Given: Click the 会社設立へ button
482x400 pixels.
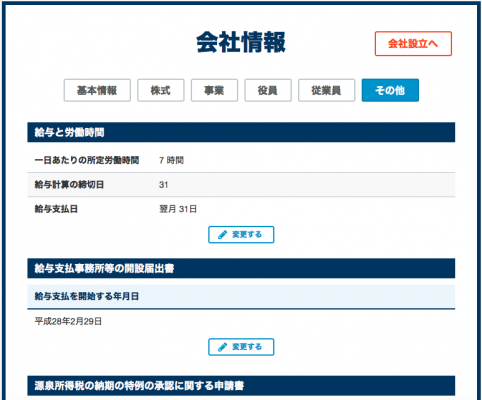Looking at the screenshot, I should pyautogui.click(x=413, y=44).
